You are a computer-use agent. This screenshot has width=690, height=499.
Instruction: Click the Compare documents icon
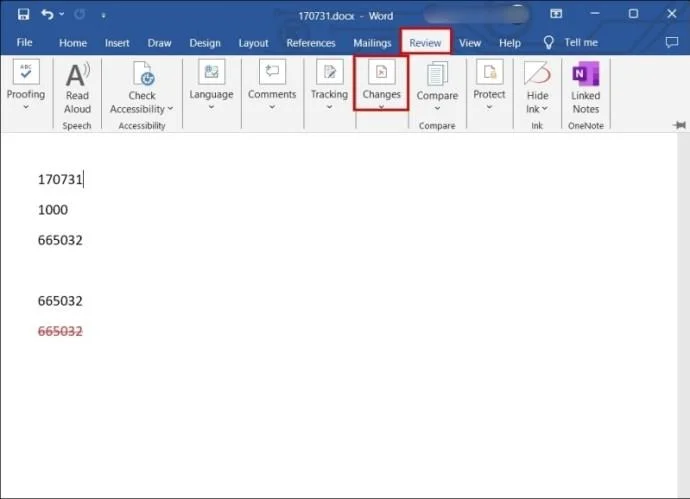[x=437, y=73]
